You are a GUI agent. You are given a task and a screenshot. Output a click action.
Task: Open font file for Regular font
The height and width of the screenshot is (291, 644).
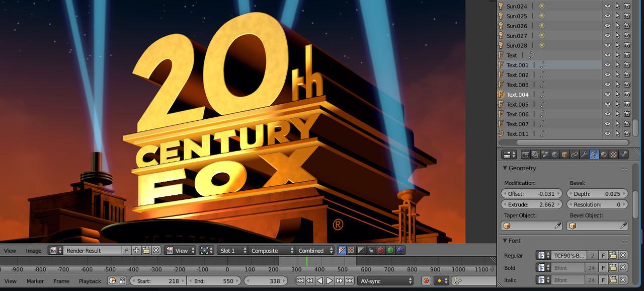613,255
